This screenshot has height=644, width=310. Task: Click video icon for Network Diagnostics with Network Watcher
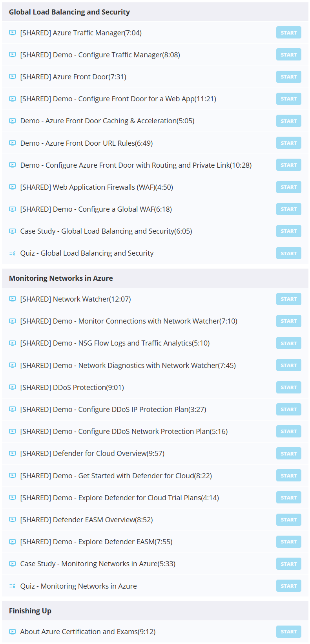[13, 365]
